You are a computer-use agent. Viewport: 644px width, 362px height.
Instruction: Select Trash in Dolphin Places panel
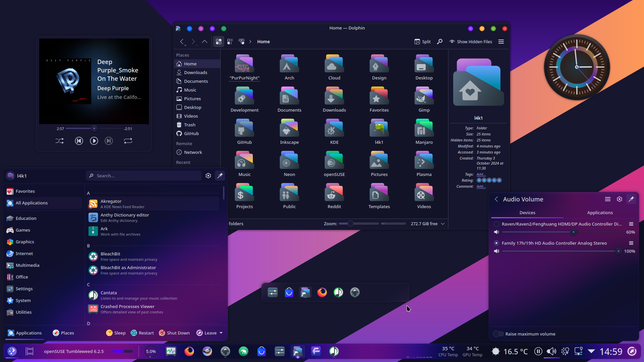[197, 125]
